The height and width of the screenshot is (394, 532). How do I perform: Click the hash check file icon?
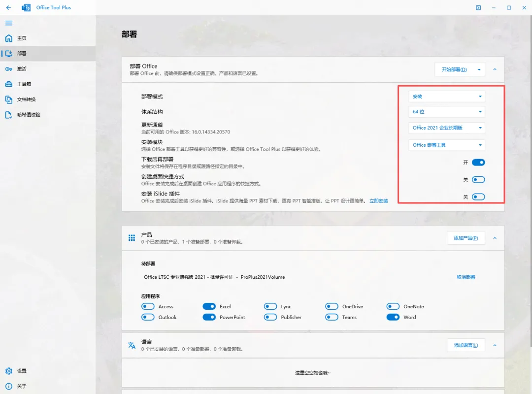tap(9, 115)
